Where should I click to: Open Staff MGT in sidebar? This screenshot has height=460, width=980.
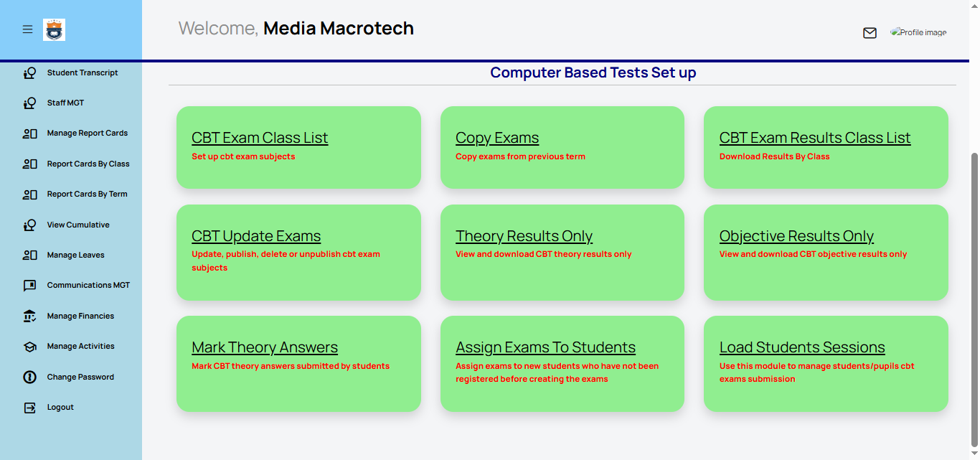point(65,103)
